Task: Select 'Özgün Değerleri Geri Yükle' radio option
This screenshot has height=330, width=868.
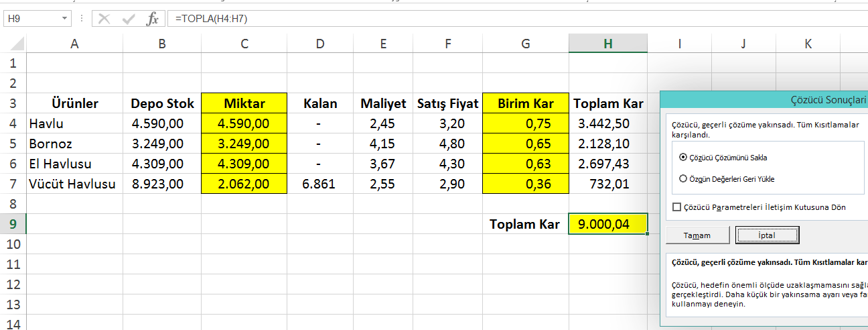Action: [683, 179]
